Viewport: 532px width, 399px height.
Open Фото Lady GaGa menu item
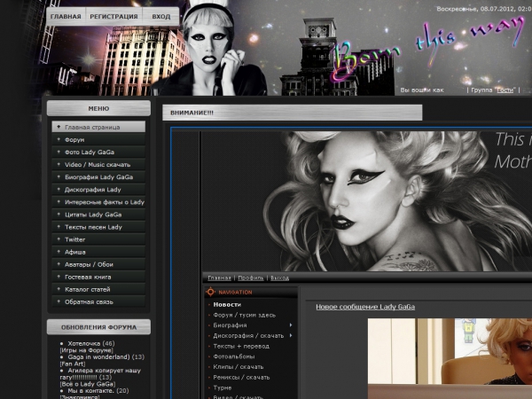[x=98, y=152]
